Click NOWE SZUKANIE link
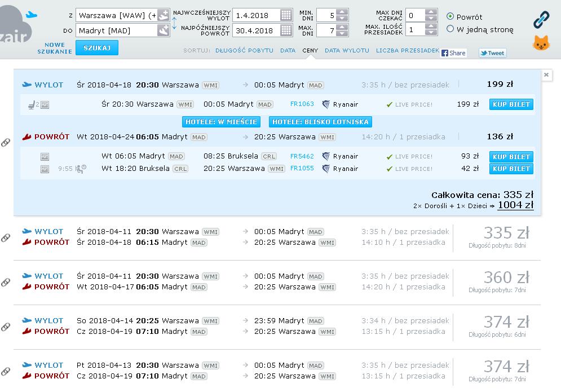 click(x=55, y=48)
